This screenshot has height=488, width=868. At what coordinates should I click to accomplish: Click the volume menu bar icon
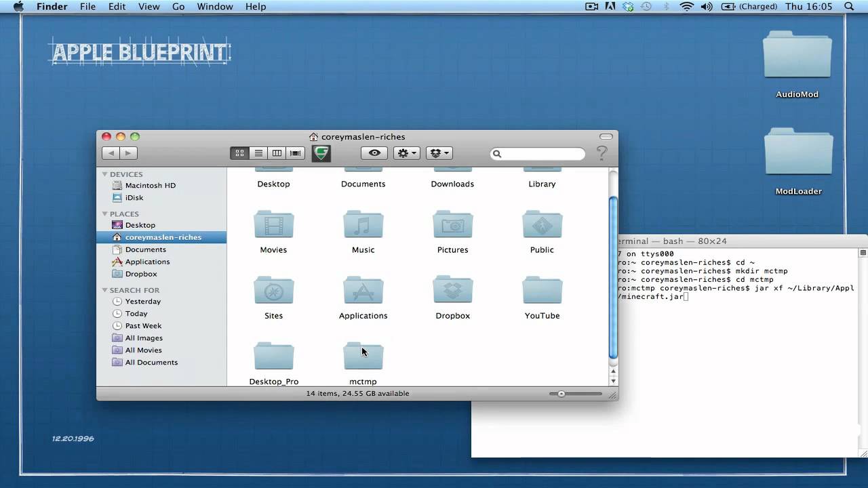[707, 7]
